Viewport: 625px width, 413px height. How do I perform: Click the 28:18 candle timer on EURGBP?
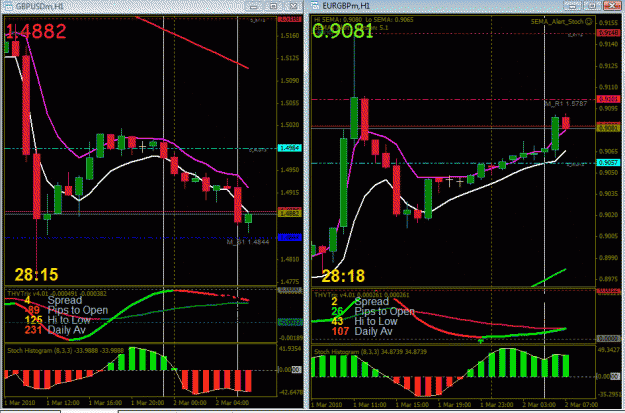(343, 275)
